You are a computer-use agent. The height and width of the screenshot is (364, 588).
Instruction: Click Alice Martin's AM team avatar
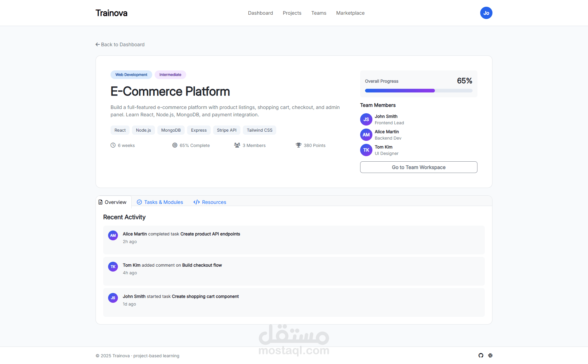366,135
